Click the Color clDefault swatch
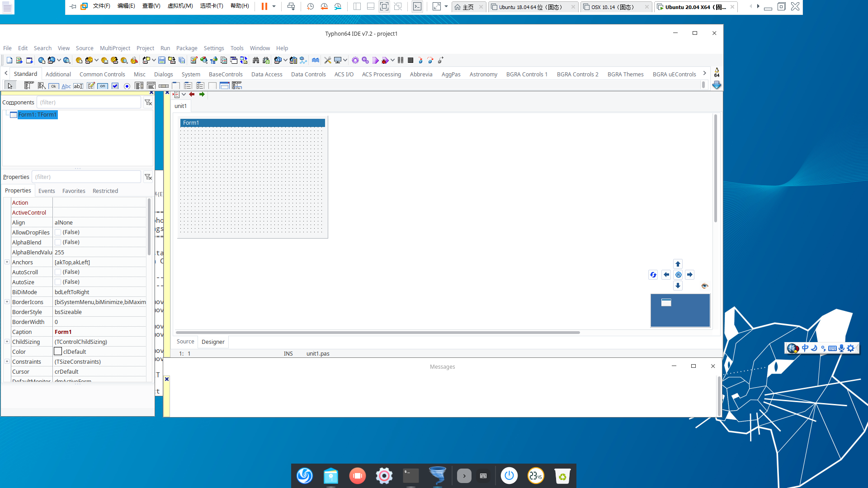Image resolution: width=868 pixels, height=488 pixels. [x=58, y=352]
